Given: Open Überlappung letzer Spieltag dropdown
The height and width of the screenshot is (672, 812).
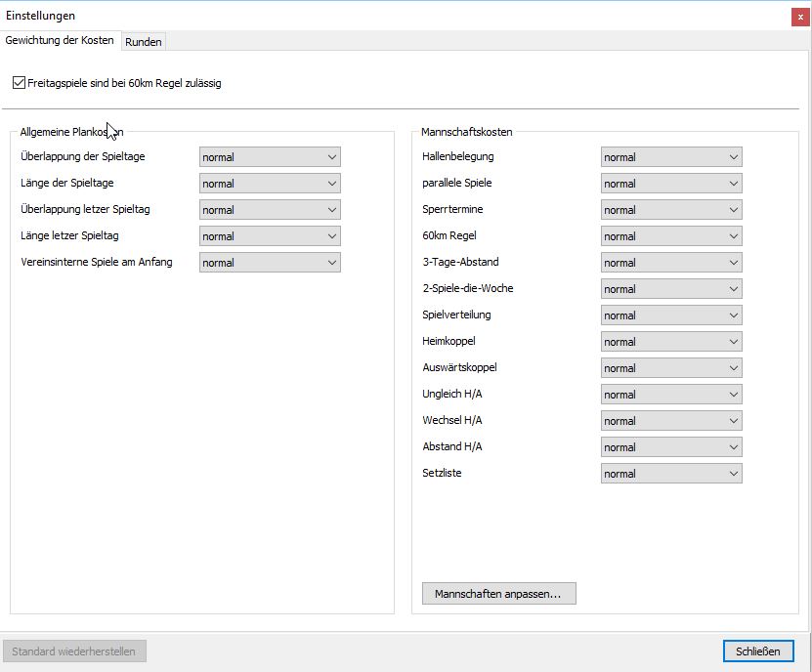Looking at the screenshot, I should pos(270,210).
